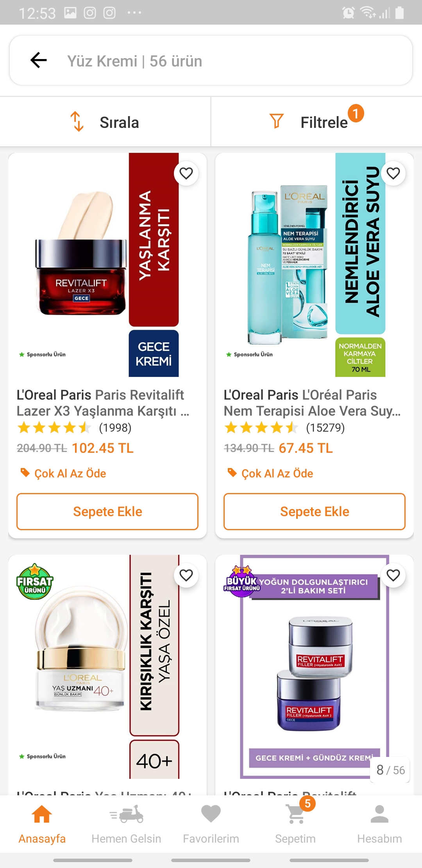Viewport: 422px width, 868px height.
Task: Open the Filtrele filter menu
Action: coord(316,122)
